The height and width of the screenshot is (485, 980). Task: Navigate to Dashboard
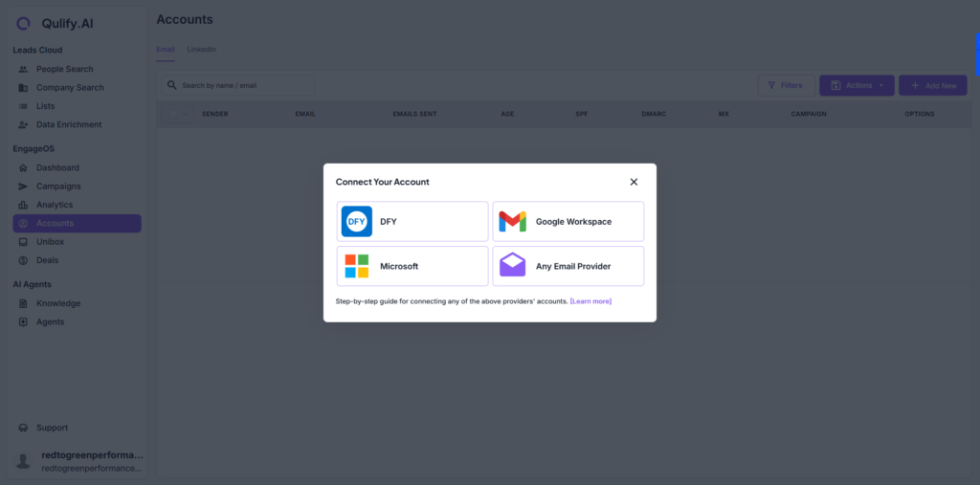(77, 167)
